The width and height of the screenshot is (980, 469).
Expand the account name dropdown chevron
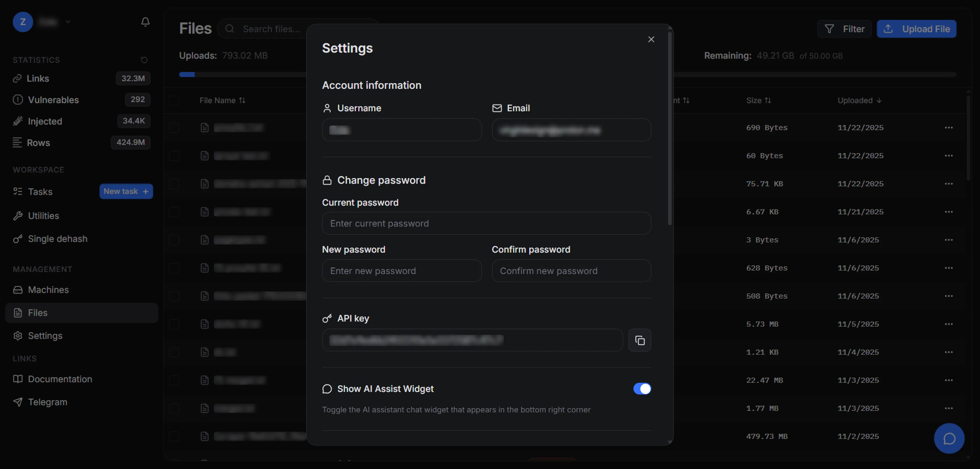68,22
